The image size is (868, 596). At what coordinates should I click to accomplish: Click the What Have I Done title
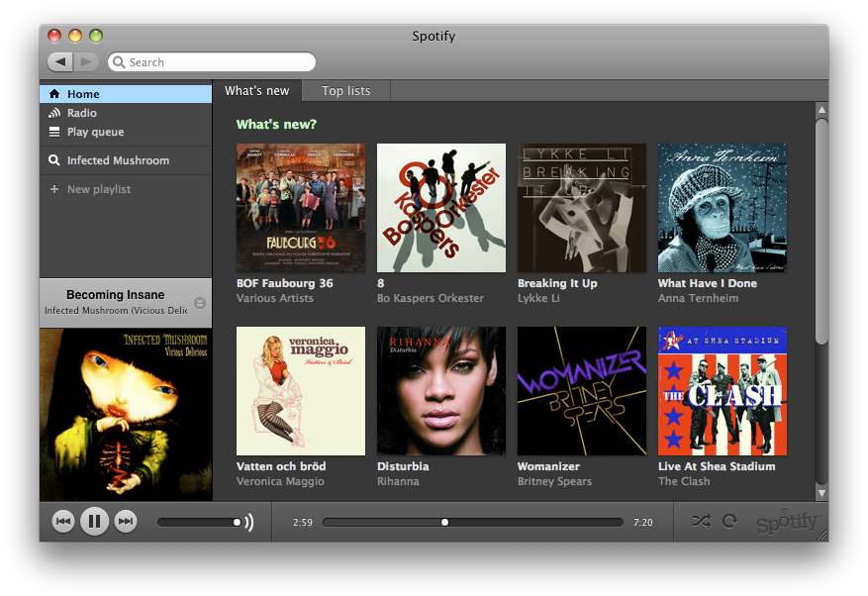(x=707, y=283)
